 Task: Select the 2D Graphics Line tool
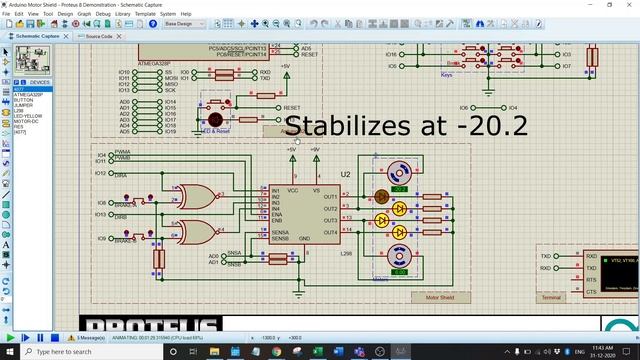[6, 194]
